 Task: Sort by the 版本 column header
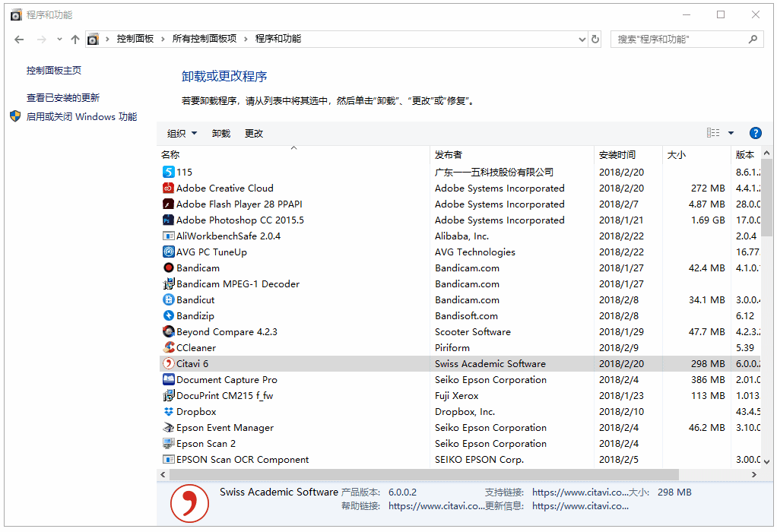[x=745, y=154]
